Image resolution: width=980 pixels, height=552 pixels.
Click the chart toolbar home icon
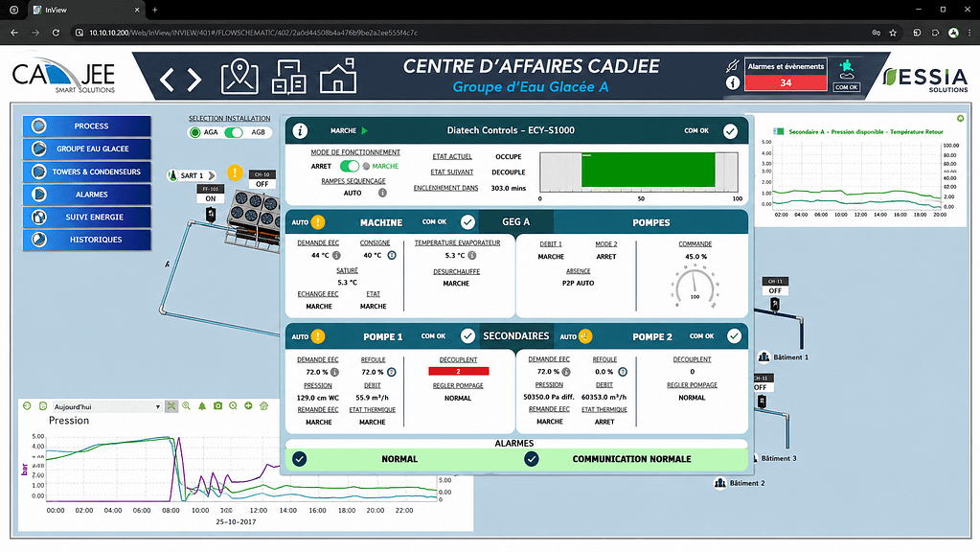tap(263, 406)
